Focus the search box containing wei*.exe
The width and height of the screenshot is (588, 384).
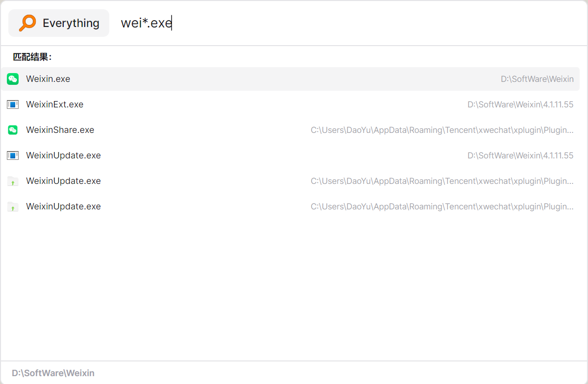point(348,23)
